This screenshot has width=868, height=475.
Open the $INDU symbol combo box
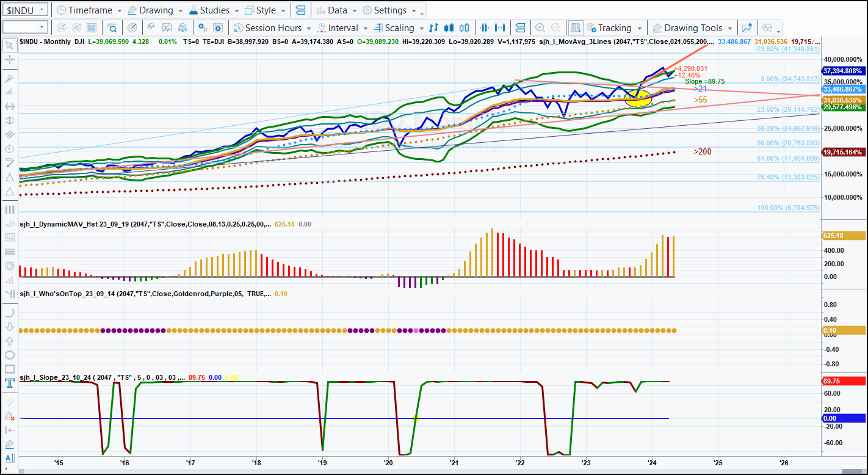coord(24,10)
